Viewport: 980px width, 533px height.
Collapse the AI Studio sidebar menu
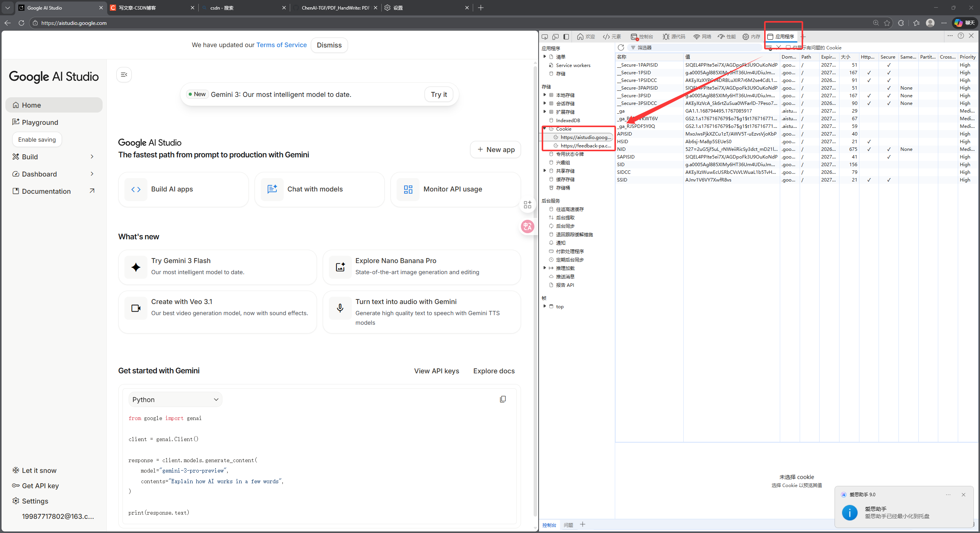[124, 75]
